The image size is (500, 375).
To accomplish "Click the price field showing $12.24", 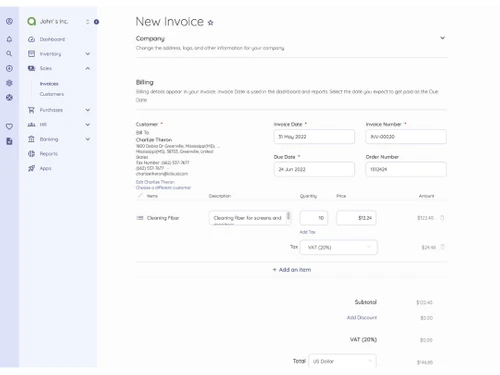I will [x=356, y=218].
